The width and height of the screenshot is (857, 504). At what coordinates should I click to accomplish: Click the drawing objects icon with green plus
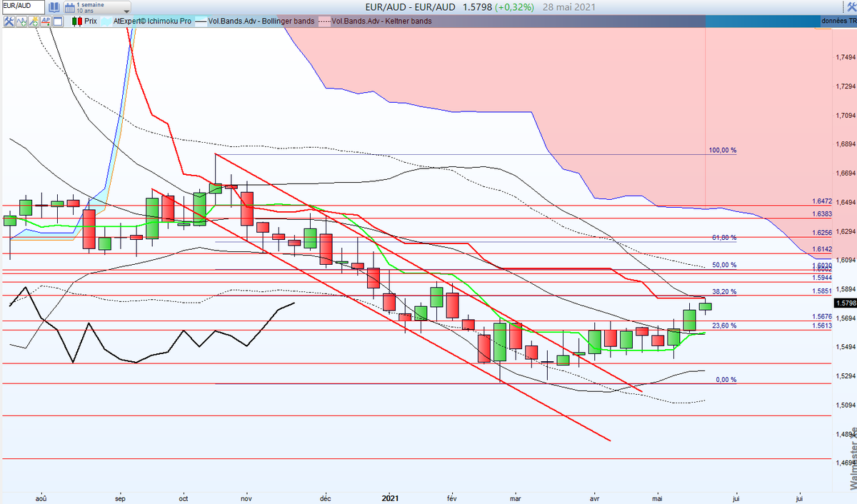[x=35, y=21]
